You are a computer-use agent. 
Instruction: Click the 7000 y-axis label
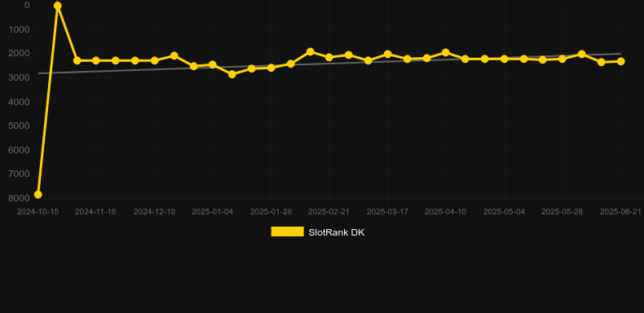pos(20,174)
